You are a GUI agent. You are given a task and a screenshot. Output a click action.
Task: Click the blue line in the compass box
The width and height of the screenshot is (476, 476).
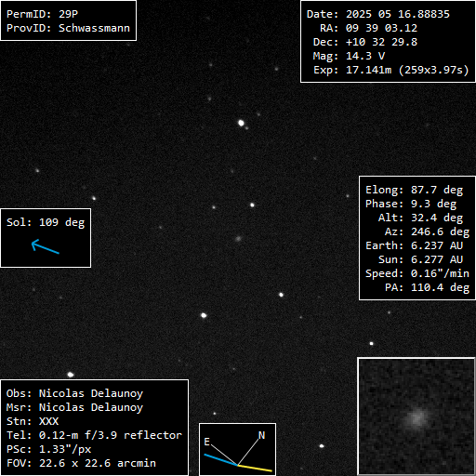pos(220,460)
